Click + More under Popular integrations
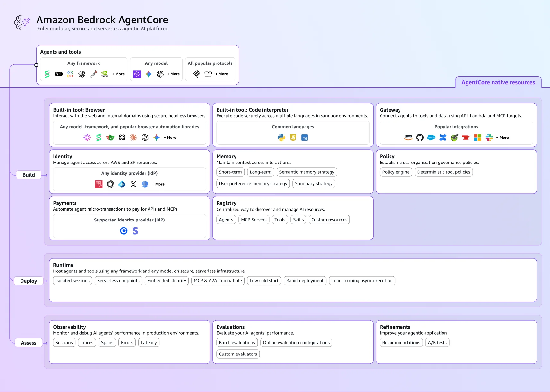550x392 pixels. point(503,138)
